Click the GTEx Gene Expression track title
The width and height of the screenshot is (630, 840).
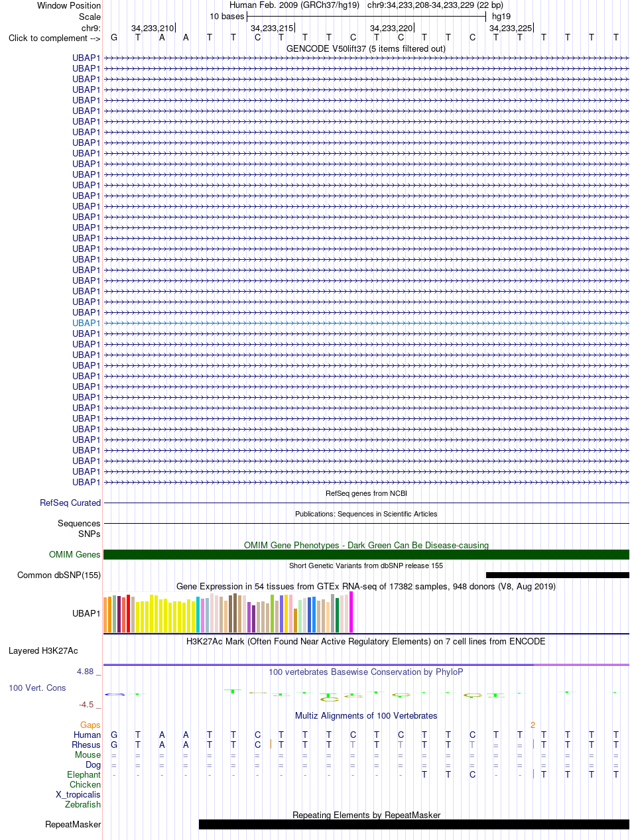pyautogui.click(x=366, y=587)
